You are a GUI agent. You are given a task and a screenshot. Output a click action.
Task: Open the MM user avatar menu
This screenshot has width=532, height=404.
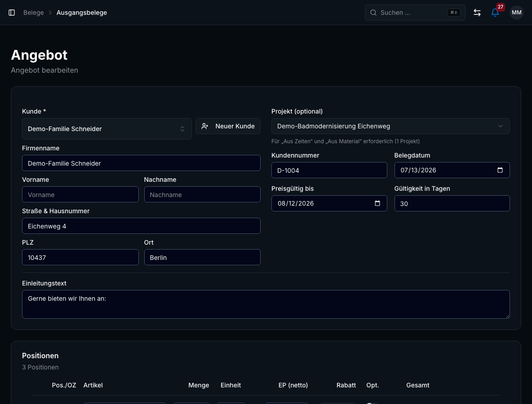pos(516,13)
